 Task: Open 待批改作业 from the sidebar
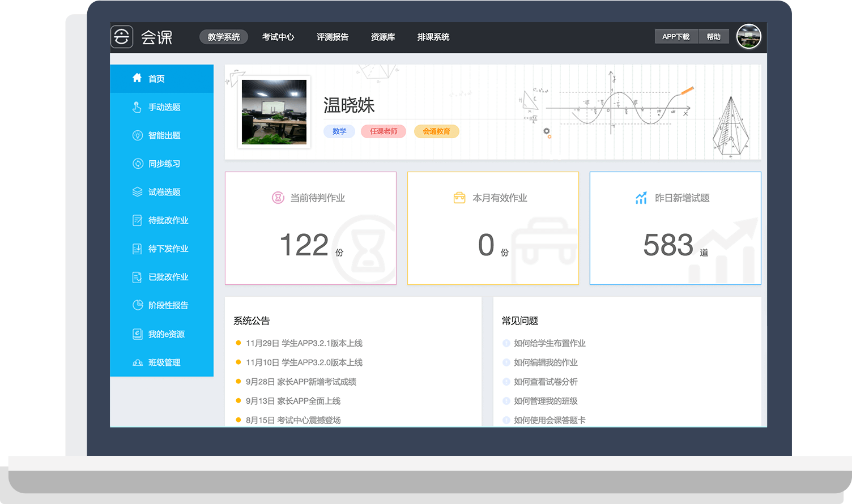pyautogui.click(x=161, y=220)
